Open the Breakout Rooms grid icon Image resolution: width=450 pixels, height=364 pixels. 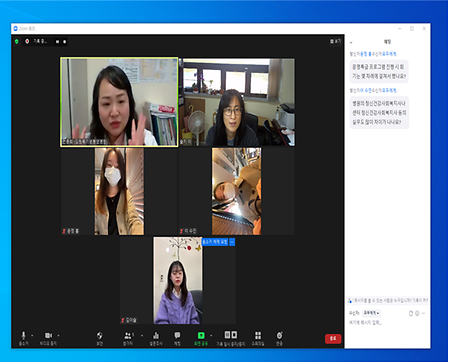(258, 335)
